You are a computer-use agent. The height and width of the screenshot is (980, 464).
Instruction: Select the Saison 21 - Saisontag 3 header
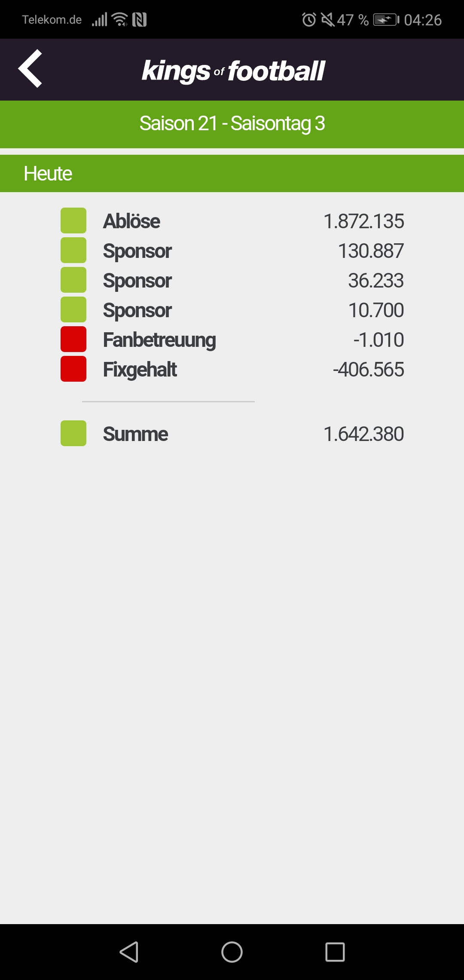[232, 124]
